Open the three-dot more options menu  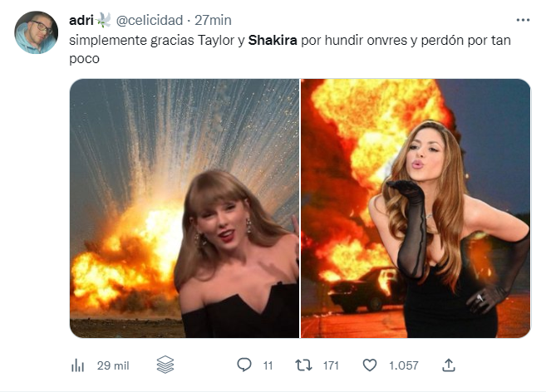pyautogui.click(x=521, y=18)
